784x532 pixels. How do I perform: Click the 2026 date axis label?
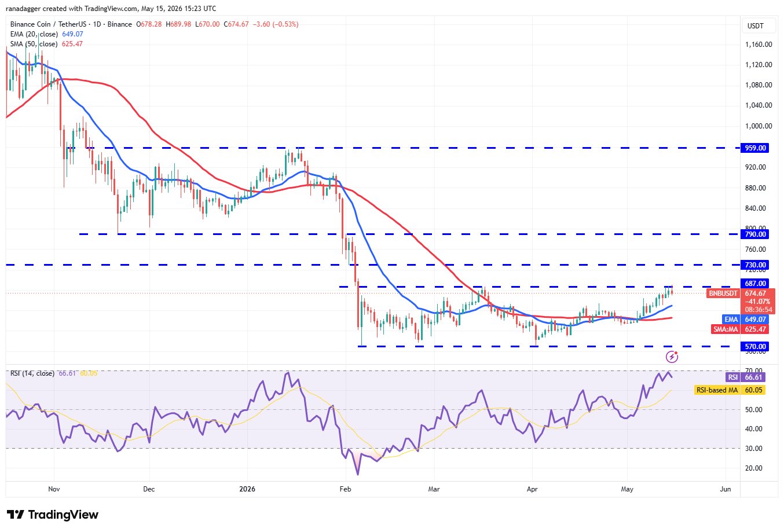pos(247,489)
